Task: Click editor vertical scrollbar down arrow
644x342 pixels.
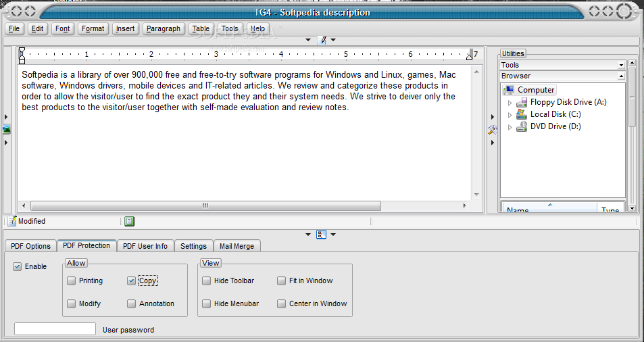Action: (476, 195)
